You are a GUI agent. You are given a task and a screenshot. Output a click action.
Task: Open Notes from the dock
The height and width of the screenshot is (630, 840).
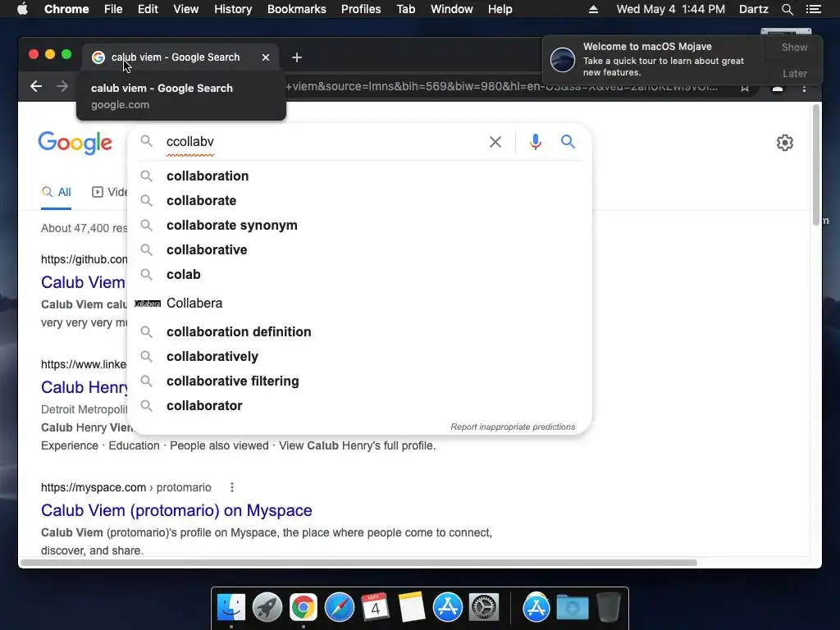pos(412,608)
